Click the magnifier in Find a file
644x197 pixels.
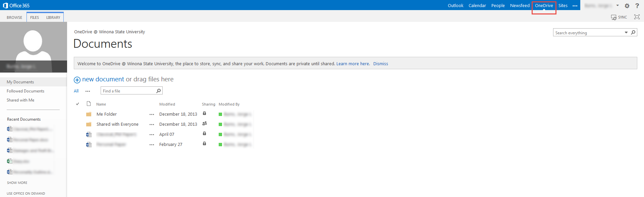[x=159, y=91]
